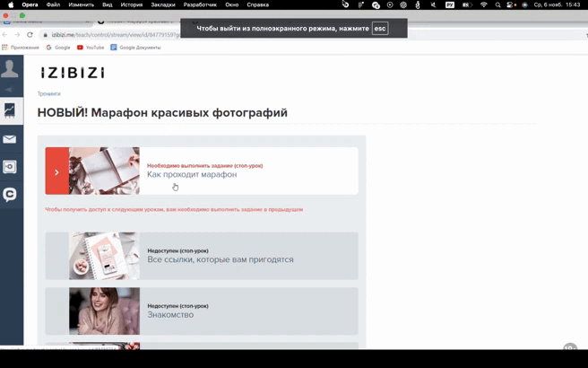Image resolution: width=588 pixels, height=368 pixels.
Task: Click the Siri icon in the menu bar
Action: pyautogui.click(x=524, y=4)
